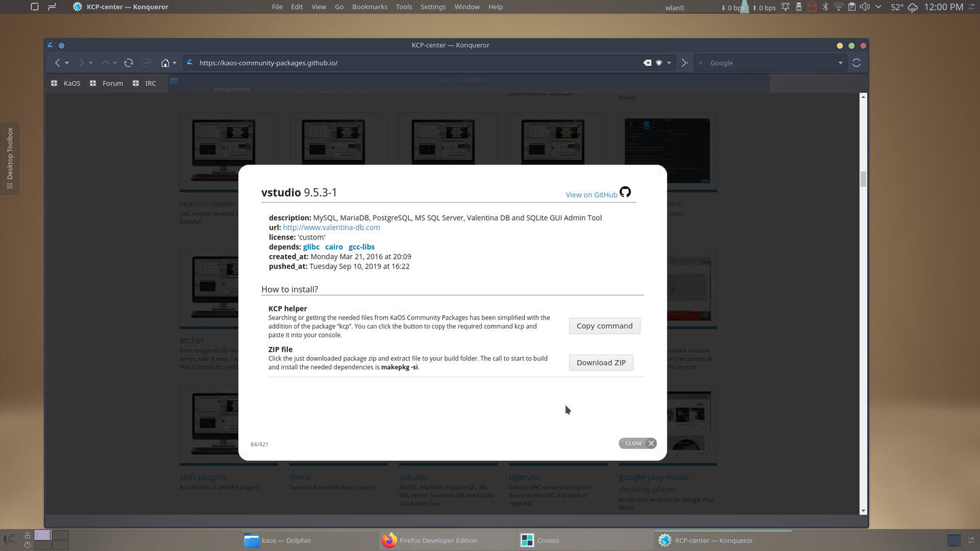The width and height of the screenshot is (980, 551).
Task: Click the window list icon at top-left panel
Action: [35, 7]
